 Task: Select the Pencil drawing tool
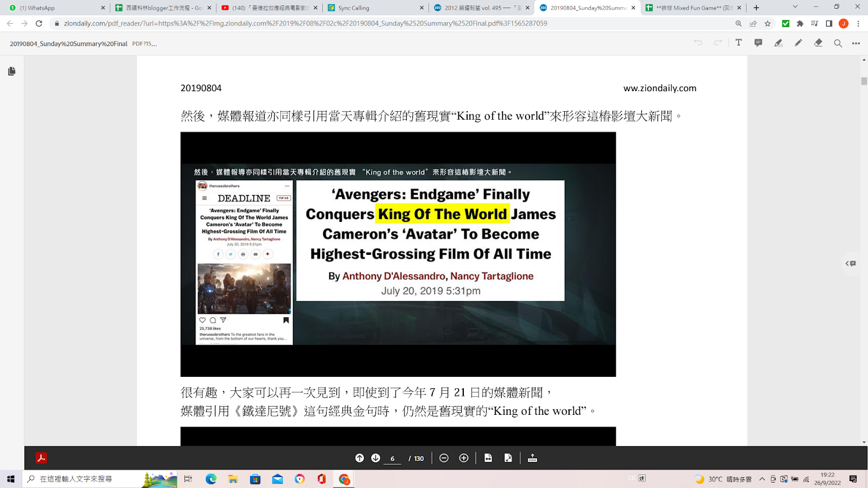798,43
